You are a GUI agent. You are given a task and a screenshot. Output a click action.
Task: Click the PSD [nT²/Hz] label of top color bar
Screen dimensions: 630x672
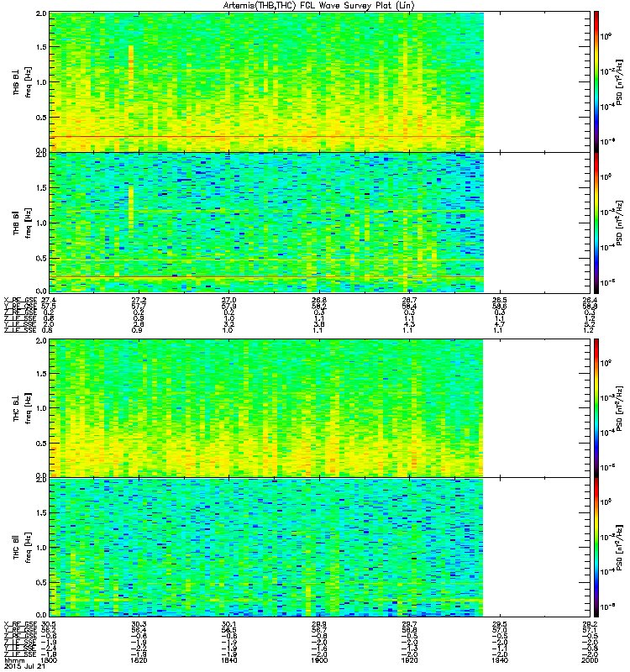[x=620, y=81]
